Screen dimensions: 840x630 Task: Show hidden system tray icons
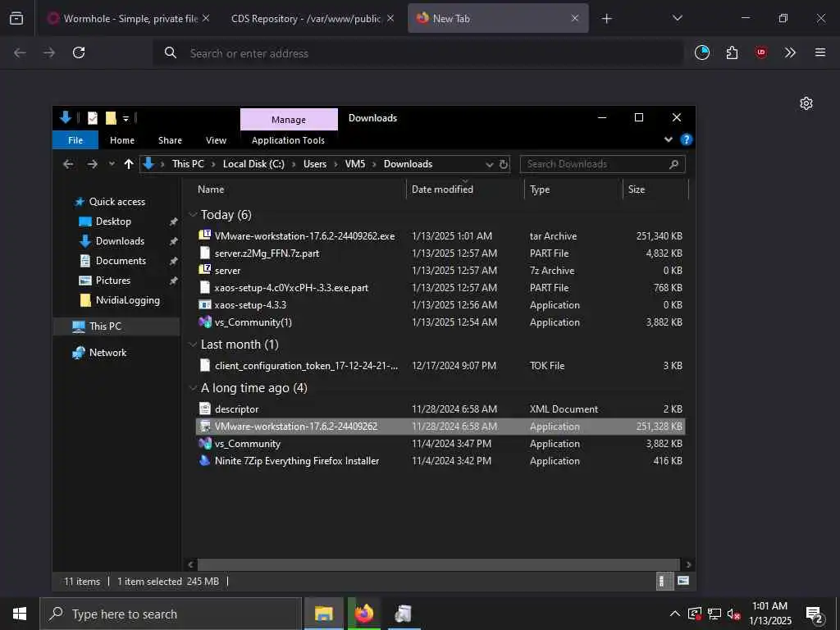675,614
